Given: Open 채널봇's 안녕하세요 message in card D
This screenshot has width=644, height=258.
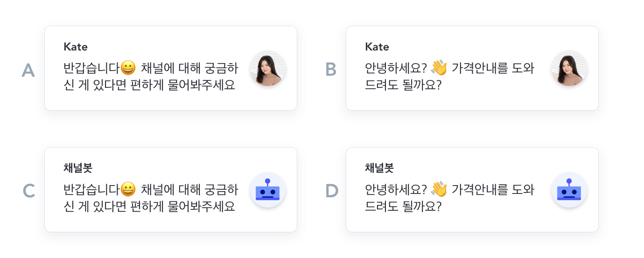Looking at the screenshot, I should pyautogui.click(x=449, y=199).
